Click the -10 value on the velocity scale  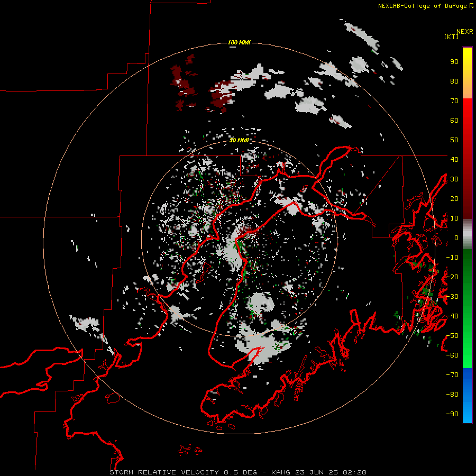tap(452, 258)
